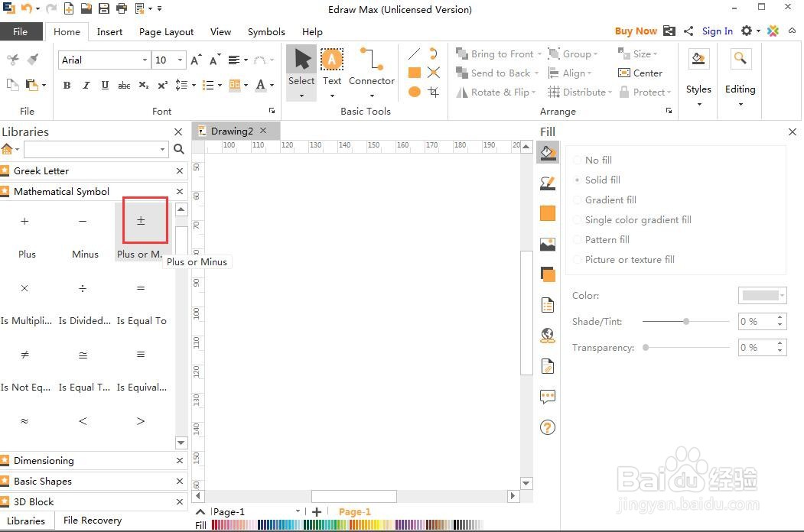Increase Shade/Tint percent stepper
Viewport: 804px width, 532px height.
point(780,318)
